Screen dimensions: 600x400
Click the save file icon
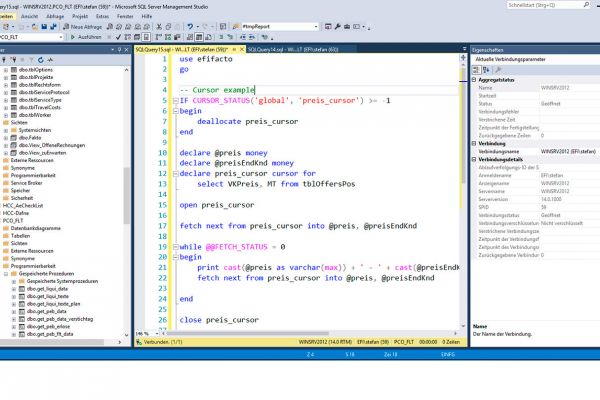[44, 26]
